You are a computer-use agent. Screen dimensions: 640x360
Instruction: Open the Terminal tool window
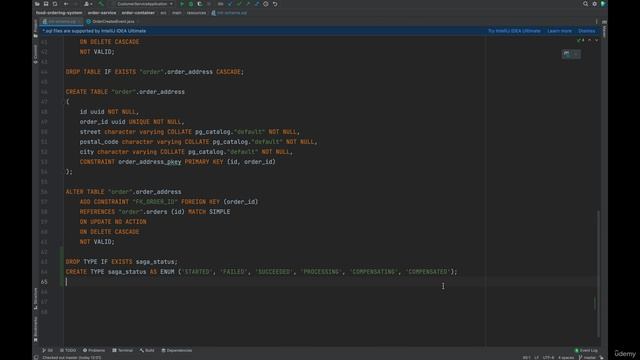click(x=122, y=350)
